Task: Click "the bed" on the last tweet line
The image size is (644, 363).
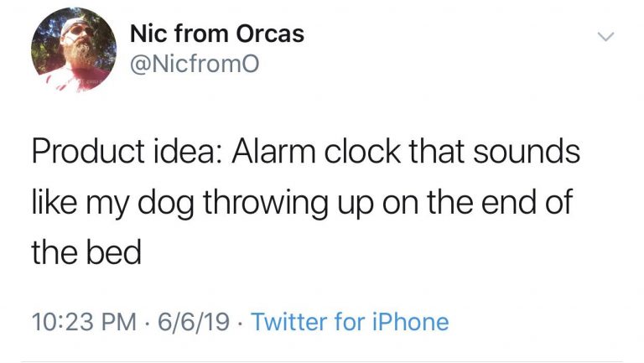Action: coord(86,252)
